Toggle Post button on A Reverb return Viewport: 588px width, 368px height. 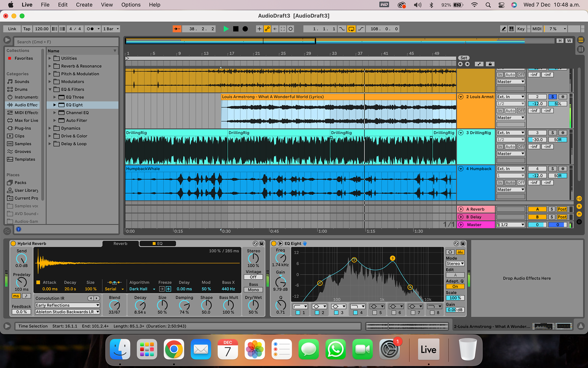(562, 209)
